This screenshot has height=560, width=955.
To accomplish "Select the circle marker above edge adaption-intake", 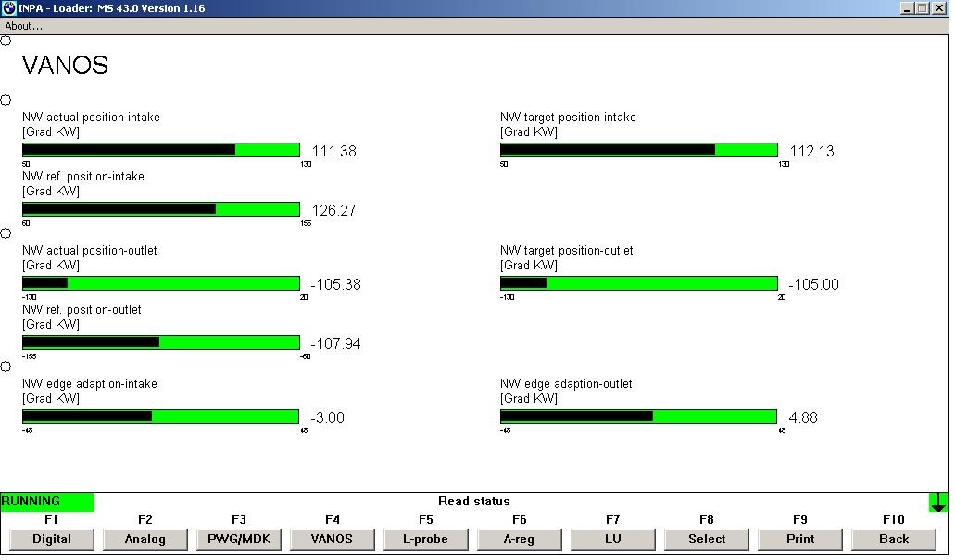I will coord(6,367).
